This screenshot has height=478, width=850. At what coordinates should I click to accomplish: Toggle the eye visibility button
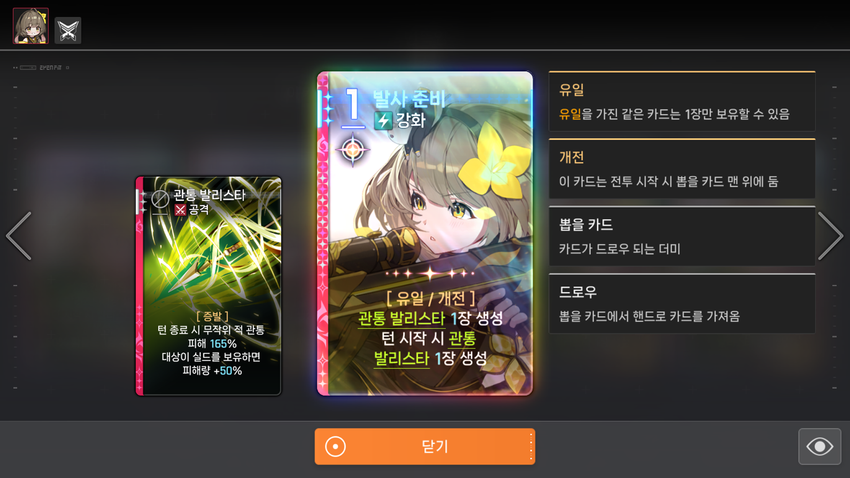pyautogui.click(x=819, y=447)
